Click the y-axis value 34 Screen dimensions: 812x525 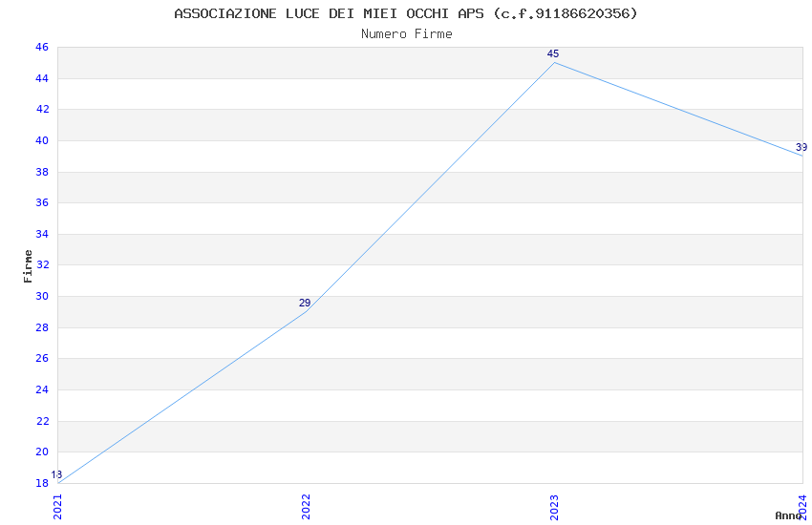(42, 234)
